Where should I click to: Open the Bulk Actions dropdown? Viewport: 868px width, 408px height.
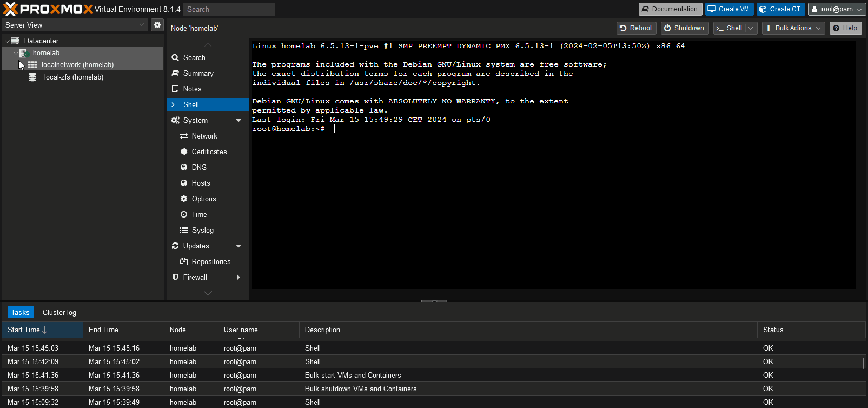point(793,28)
